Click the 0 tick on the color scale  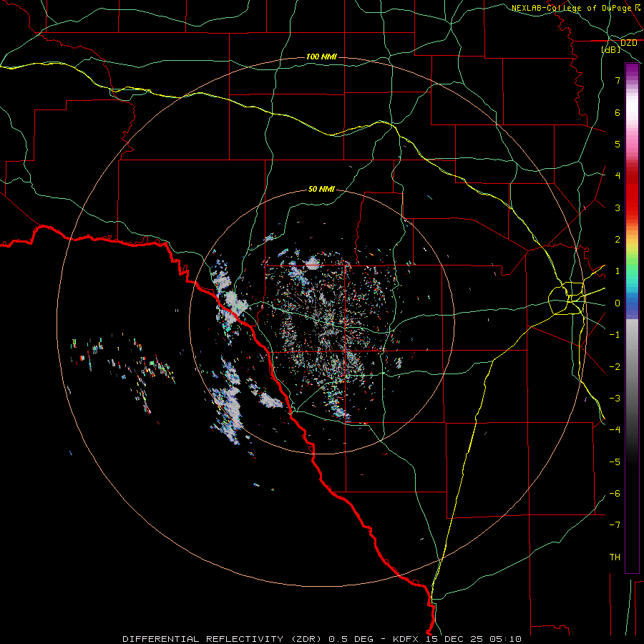pos(618,303)
